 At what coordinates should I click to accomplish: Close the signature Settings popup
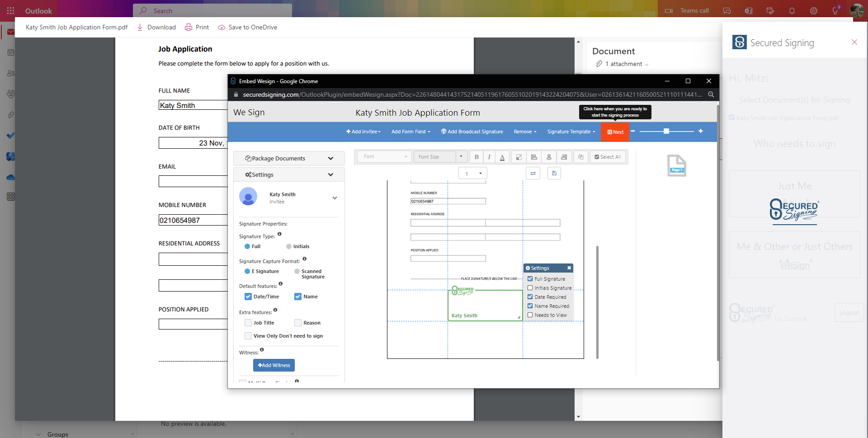pos(569,268)
